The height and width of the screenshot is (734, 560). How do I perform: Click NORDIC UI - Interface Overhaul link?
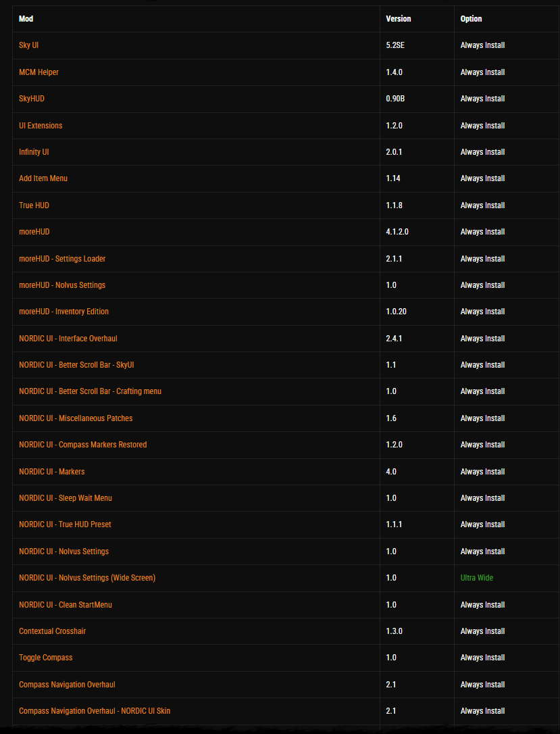68,339
